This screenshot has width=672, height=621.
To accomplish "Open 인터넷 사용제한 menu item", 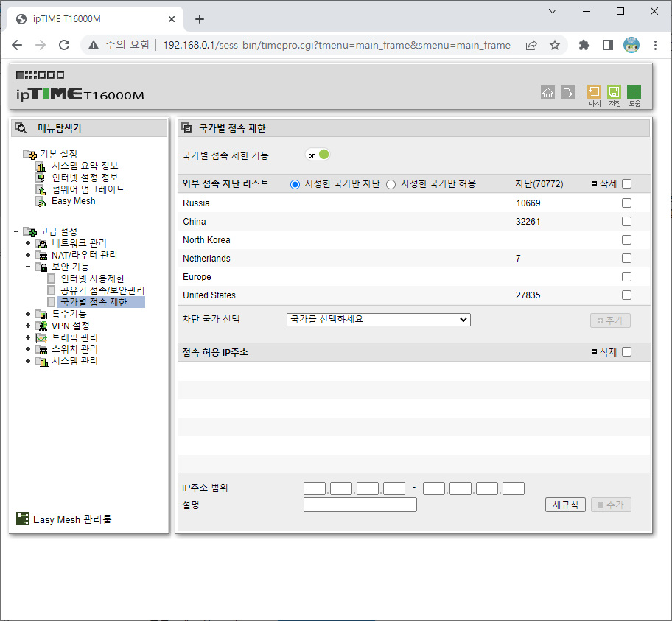I will click(x=92, y=278).
